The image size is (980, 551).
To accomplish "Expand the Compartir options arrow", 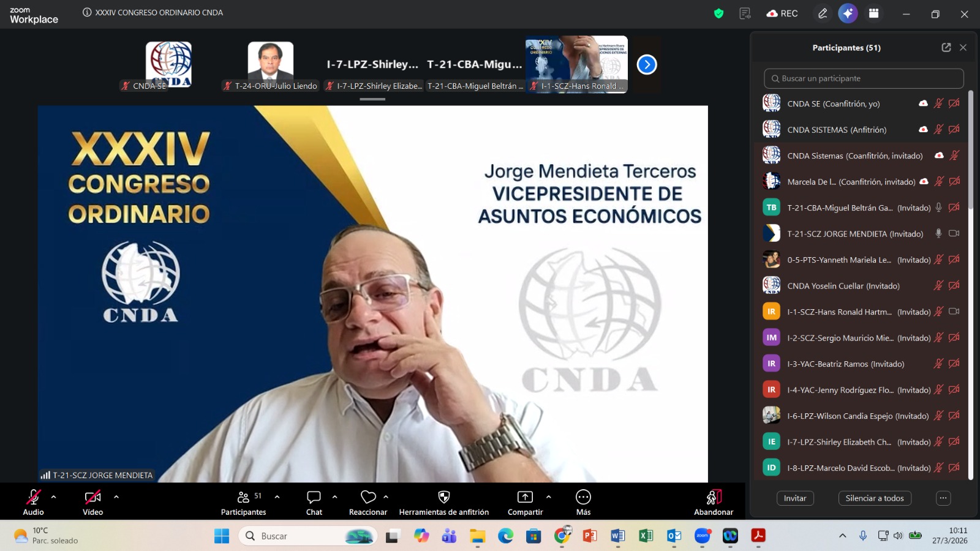I will click(549, 497).
